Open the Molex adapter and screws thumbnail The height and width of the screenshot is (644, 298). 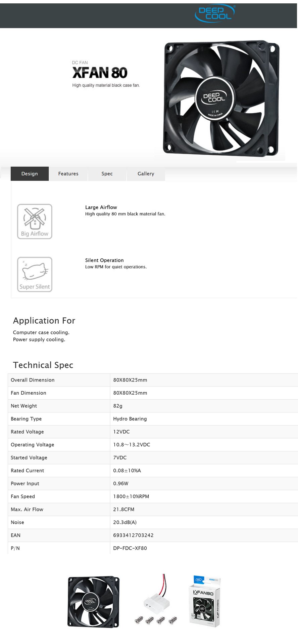[x=156, y=599]
